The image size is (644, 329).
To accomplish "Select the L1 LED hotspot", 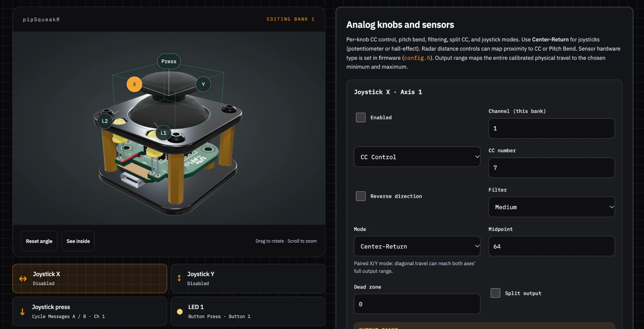I will (163, 133).
